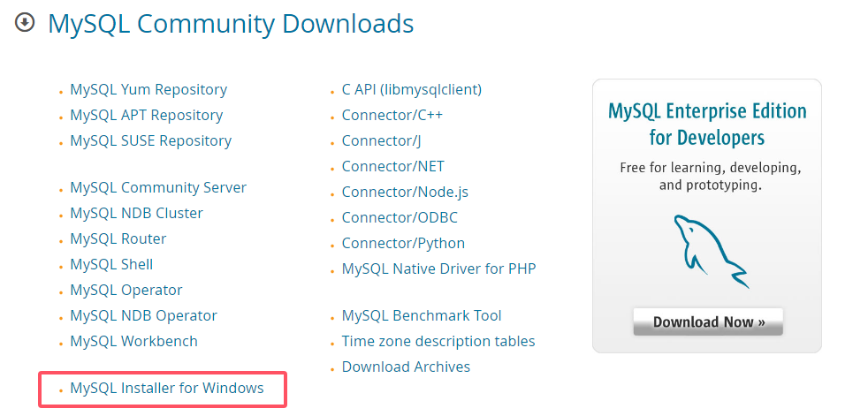
Task: Click the Download Now button
Action: coord(708,322)
